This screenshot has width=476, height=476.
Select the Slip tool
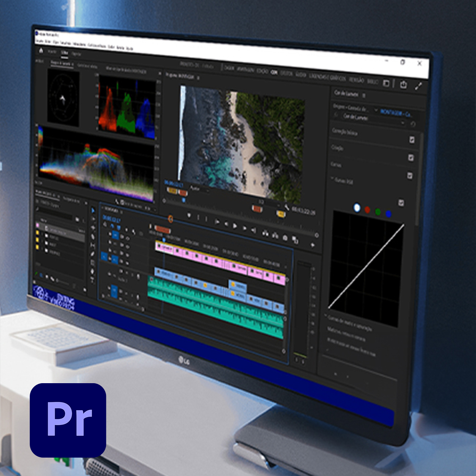pos(93,245)
